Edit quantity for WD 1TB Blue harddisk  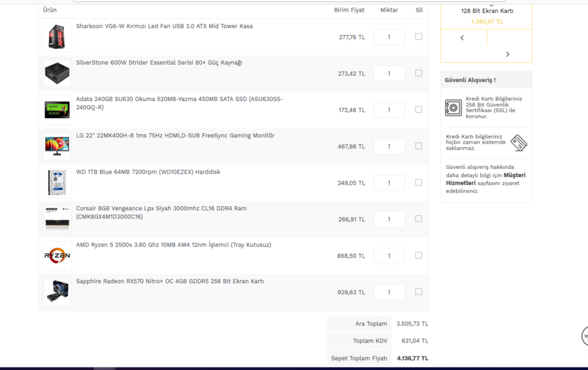(x=389, y=183)
